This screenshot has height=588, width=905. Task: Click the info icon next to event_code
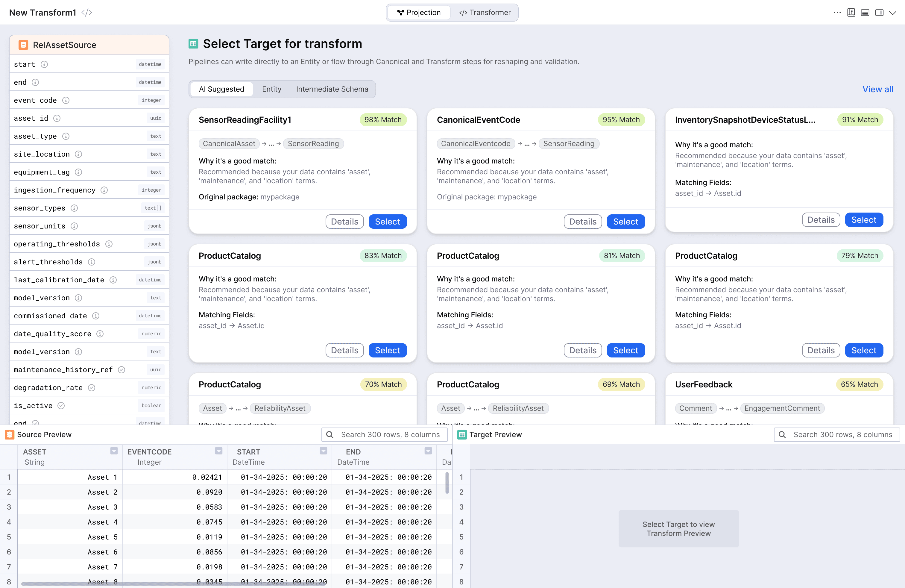point(66,100)
